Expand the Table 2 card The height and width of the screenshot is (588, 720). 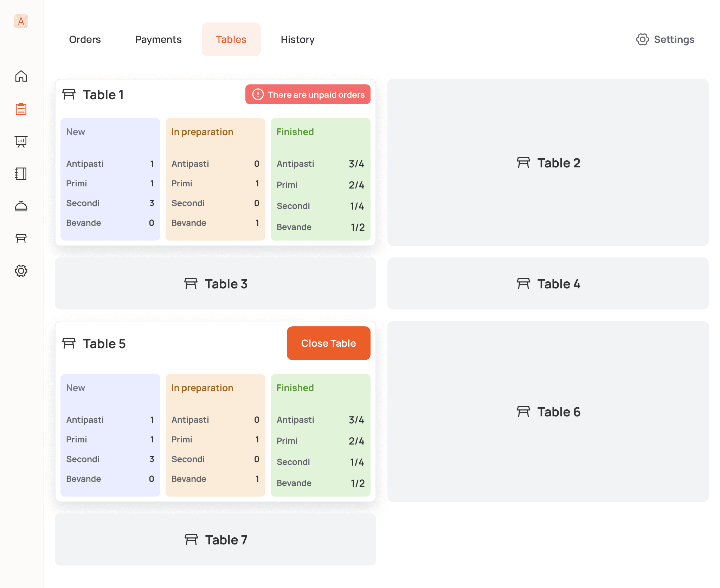click(x=548, y=162)
